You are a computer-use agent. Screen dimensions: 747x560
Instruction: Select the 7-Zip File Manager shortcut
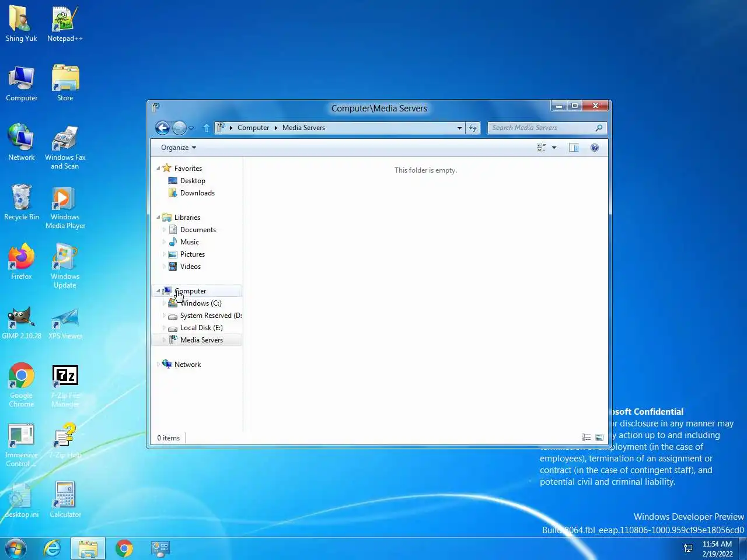coord(65,385)
